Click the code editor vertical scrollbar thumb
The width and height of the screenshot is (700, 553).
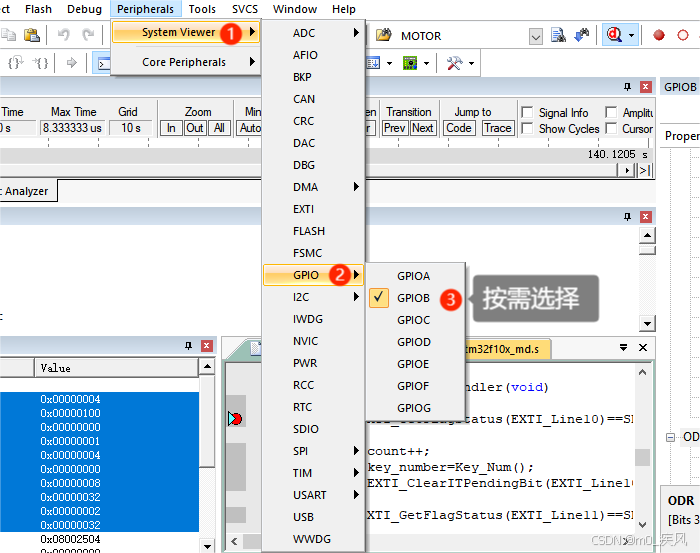tap(642, 457)
